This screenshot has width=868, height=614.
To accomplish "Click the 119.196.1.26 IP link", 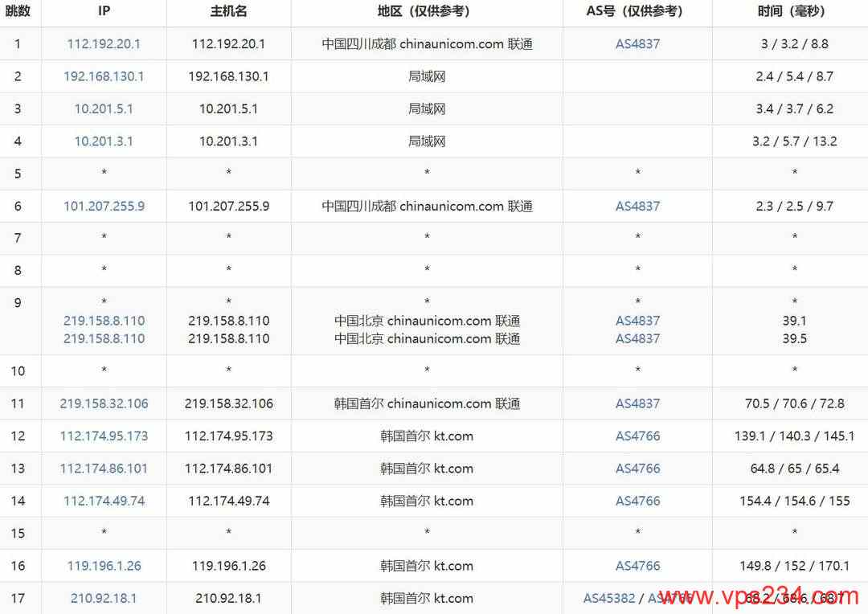I will coord(104,566).
